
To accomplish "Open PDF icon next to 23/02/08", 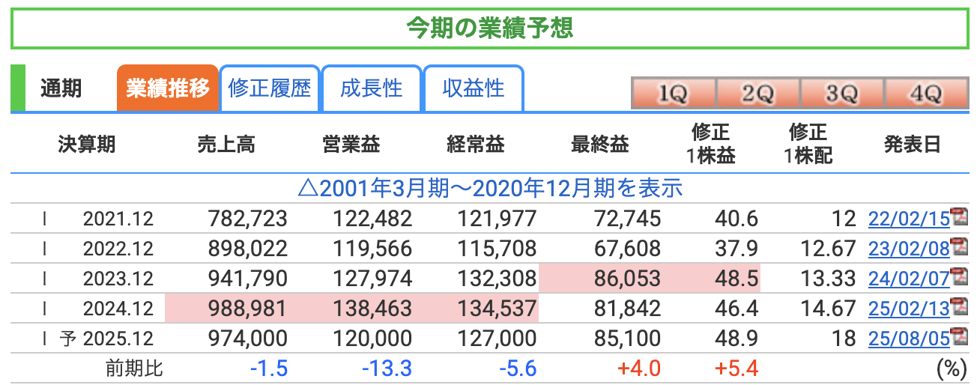I will coord(958,246).
